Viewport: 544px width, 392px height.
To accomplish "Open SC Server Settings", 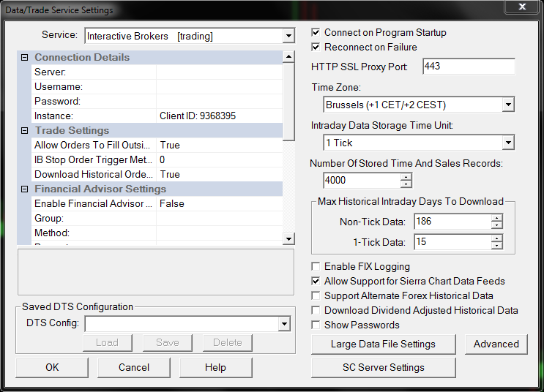I will point(383,367).
